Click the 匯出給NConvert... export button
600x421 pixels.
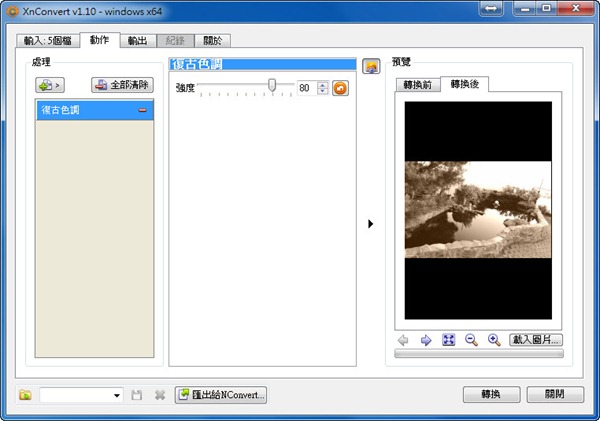(221, 395)
